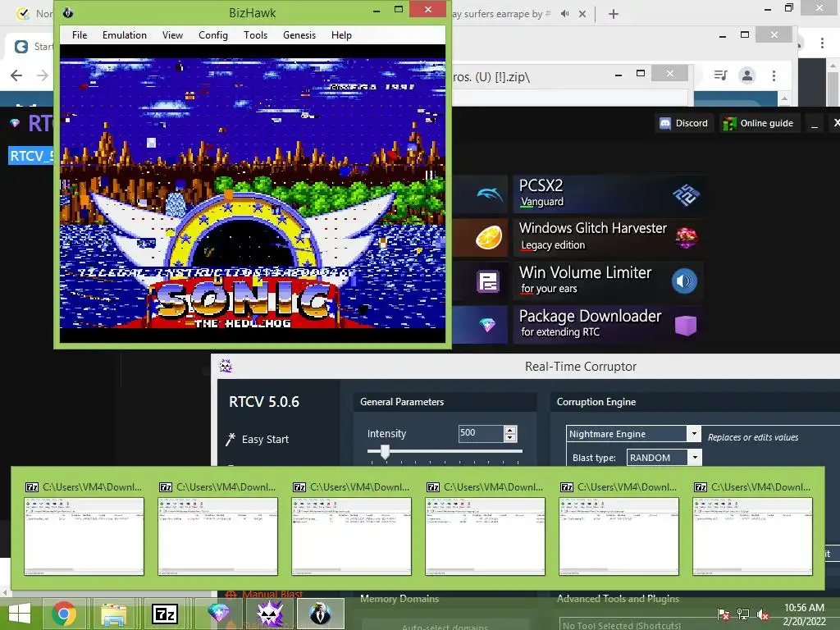This screenshot has width=840, height=630.
Task: Open Package Downloader for extending RTC
Action: click(608, 323)
